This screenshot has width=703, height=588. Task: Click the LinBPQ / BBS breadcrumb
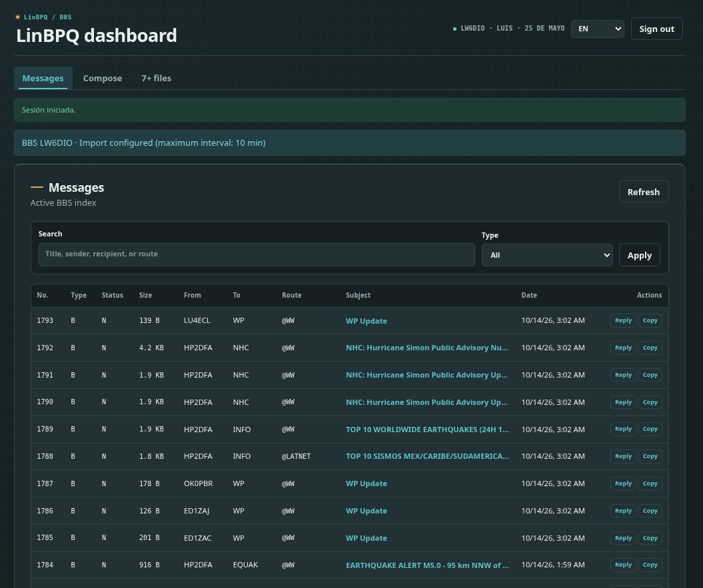coord(47,17)
